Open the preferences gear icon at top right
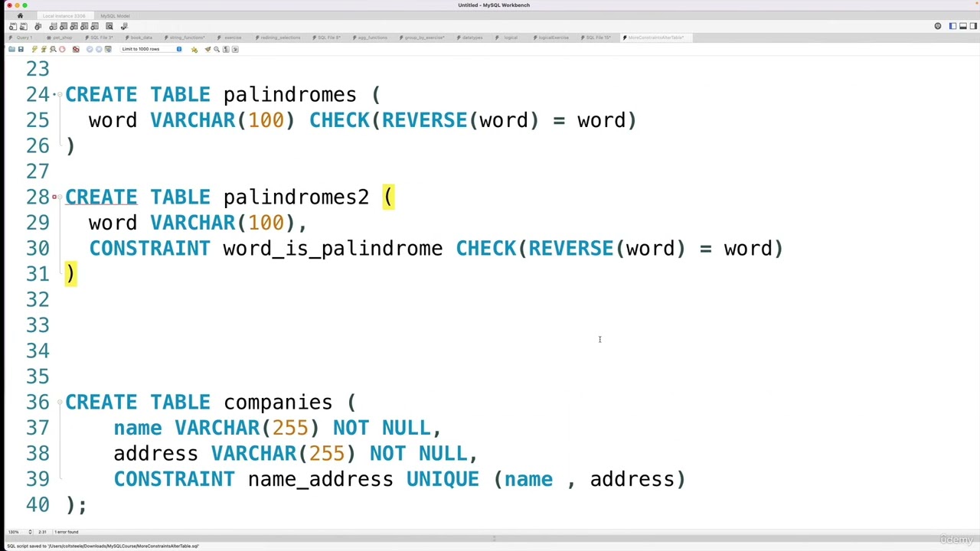 click(938, 26)
